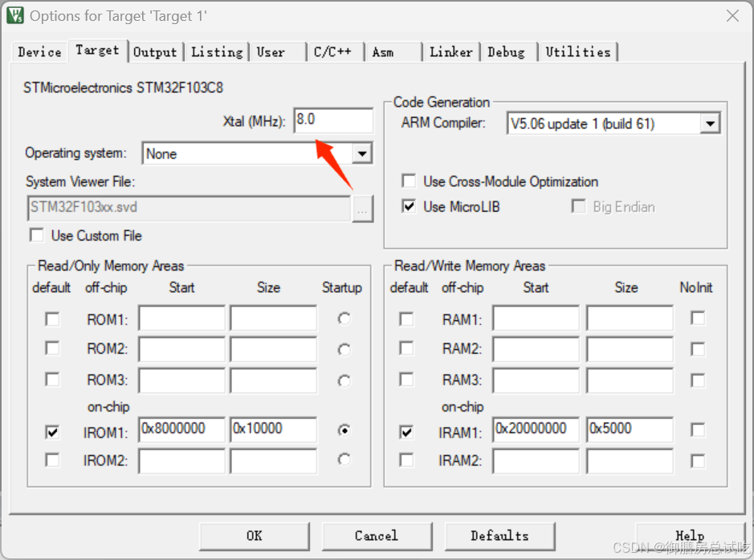Click the RAM2 Size field
The height and width of the screenshot is (560, 754).
(x=630, y=349)
